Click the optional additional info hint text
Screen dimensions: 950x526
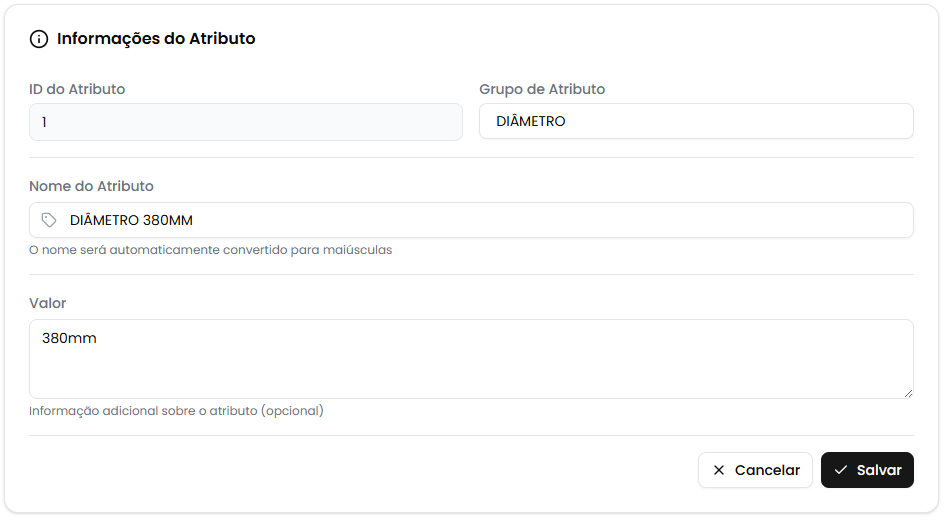[176, 411]
